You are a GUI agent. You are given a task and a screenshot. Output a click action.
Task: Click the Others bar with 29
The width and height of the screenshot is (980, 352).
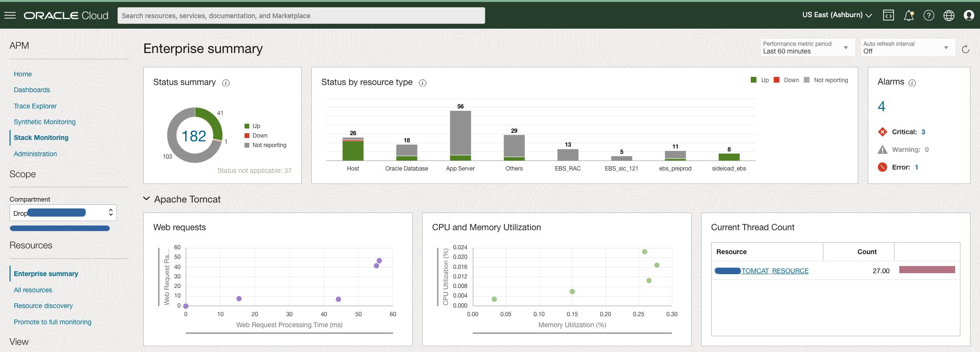point(514,148)
